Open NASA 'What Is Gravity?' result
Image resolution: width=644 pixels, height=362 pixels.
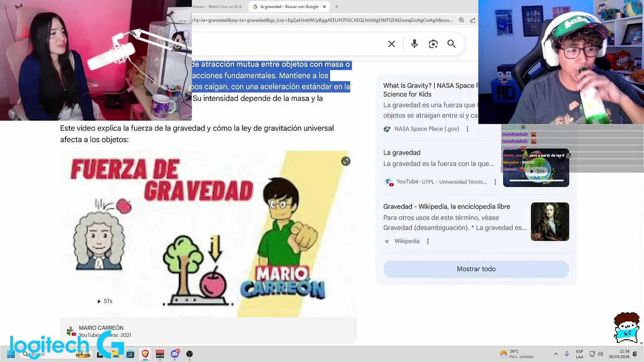coord(431,90)
